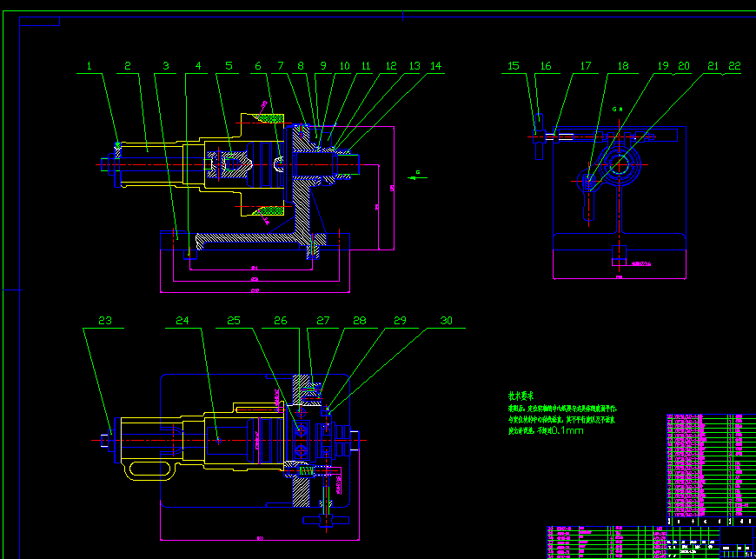Click part balloon number 21
This screenshot has height=559, width=756.
(713, 66)
